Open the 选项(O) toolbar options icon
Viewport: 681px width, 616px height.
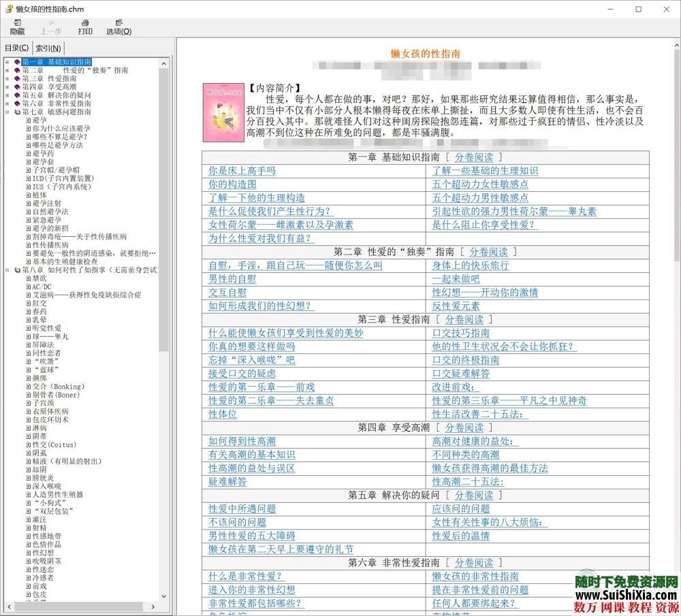coord(120,27)
